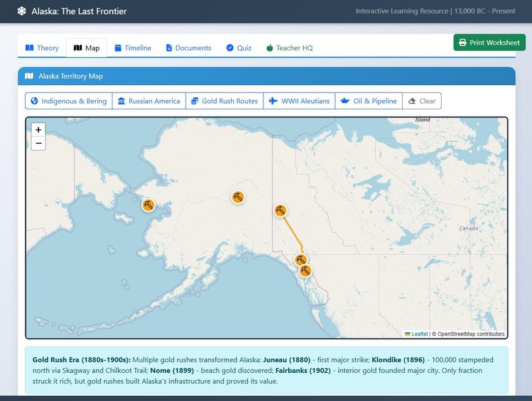532x401 pixels.
Task: Click 'Interactive Learning Resource' header text
Action: [x=402, y=11]
